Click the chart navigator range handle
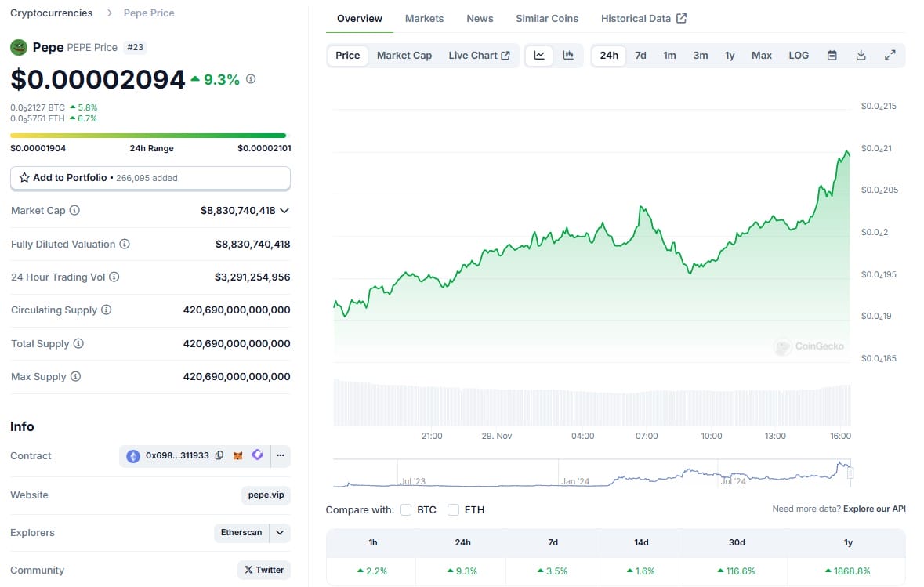 [x=850, y=473]
